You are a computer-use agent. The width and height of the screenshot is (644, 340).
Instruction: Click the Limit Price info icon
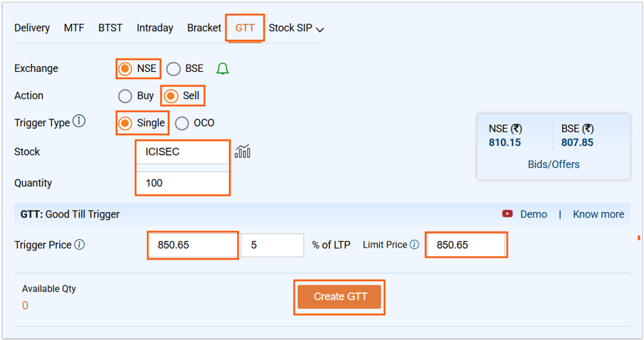(414, 245)
